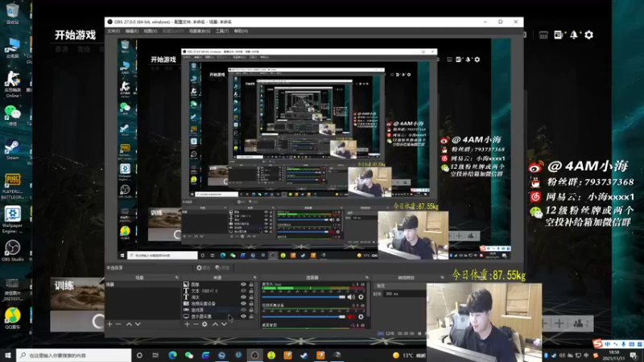644x362 pixels.
Task: Click 开始游戏 in the game launcher
Action: pyautogui.click(x=75, y=35)
